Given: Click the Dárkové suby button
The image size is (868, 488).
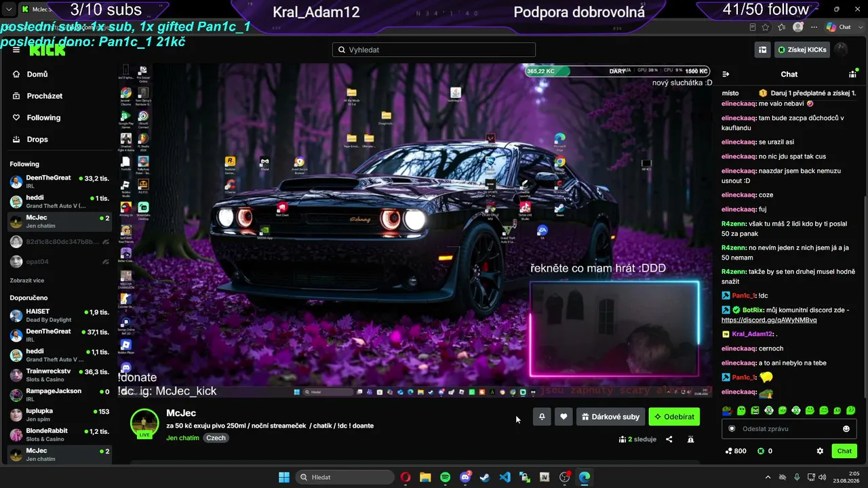Looking at the screenshot, I should point(610,417).
